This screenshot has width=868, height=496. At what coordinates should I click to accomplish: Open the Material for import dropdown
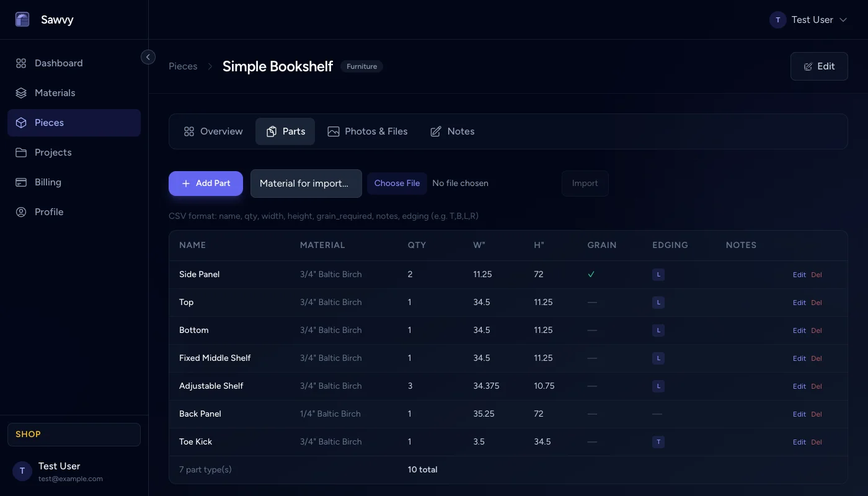tap(306, 184)
